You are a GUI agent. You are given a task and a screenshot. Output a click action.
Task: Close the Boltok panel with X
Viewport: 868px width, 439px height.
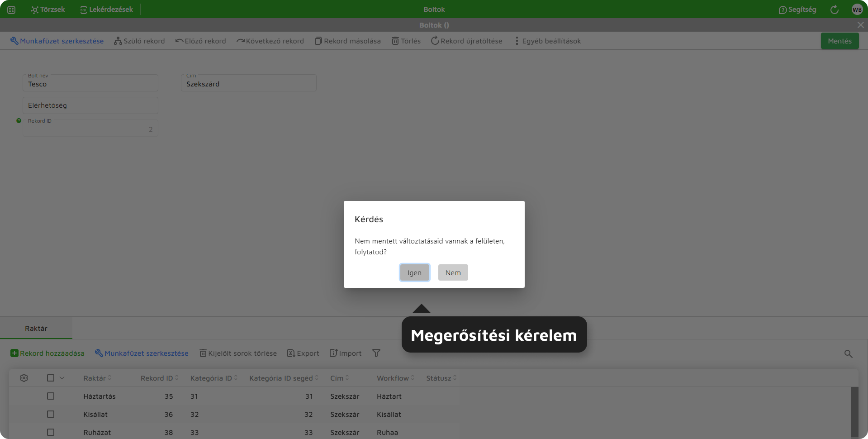coord(860,25)
